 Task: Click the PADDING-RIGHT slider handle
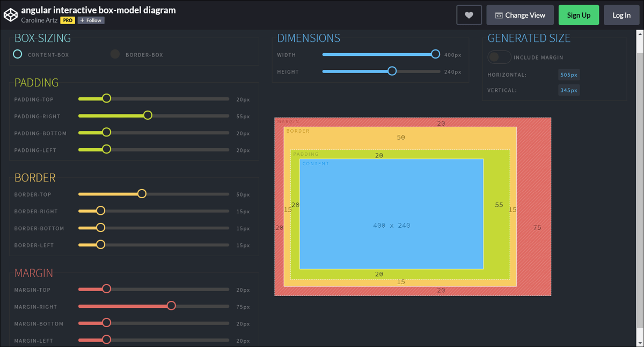148,115
